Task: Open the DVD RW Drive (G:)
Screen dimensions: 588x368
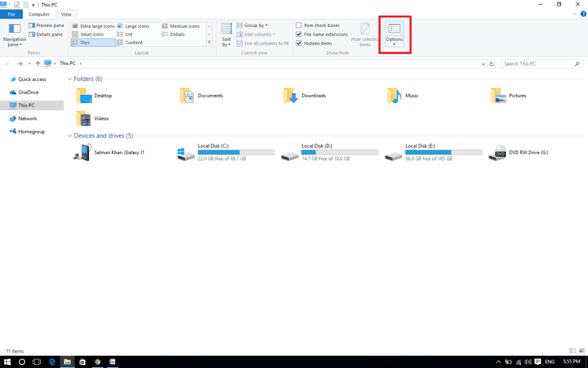Action: click(497, 152)
